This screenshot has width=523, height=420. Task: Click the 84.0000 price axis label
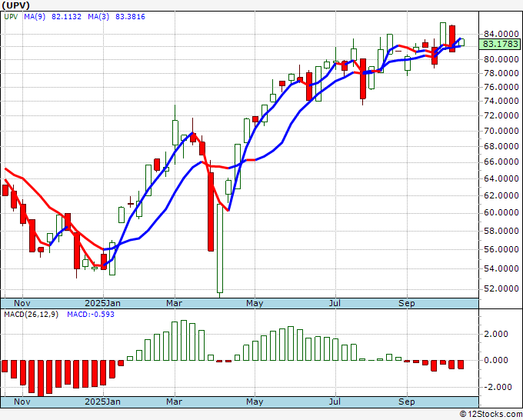tap(501, 34)
